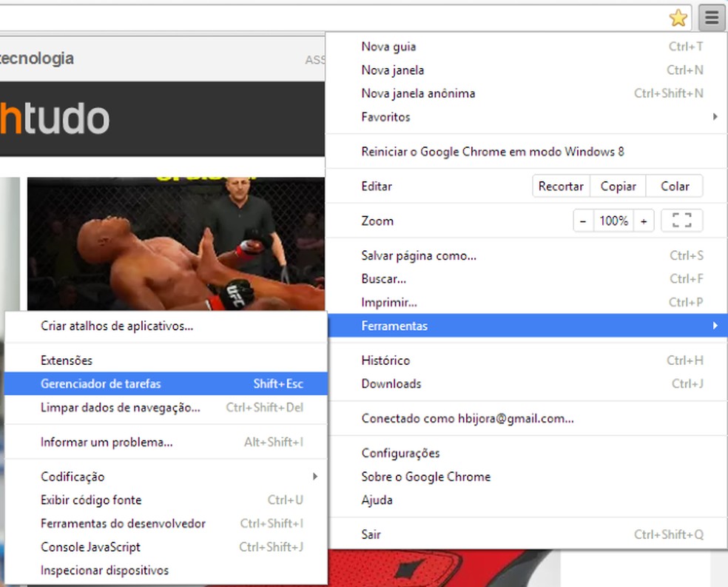
Task: Click the Colar button
Action: (x=674, y=186)
